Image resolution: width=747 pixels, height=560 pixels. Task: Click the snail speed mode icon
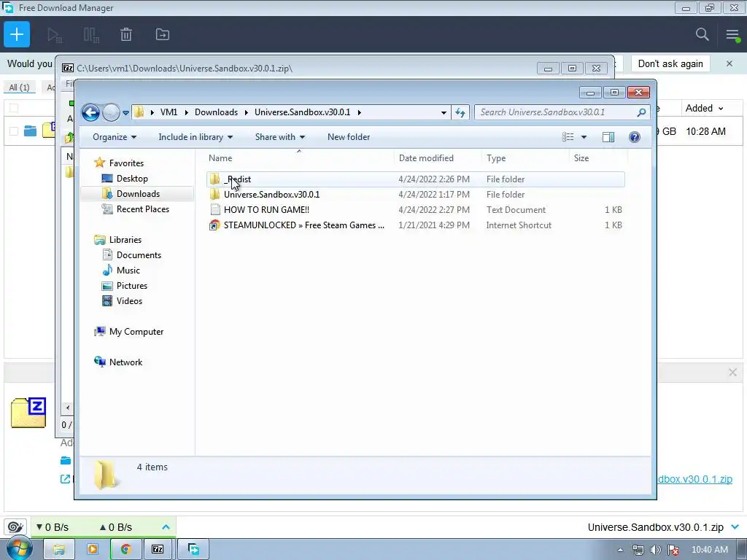(x=15, y=527)
